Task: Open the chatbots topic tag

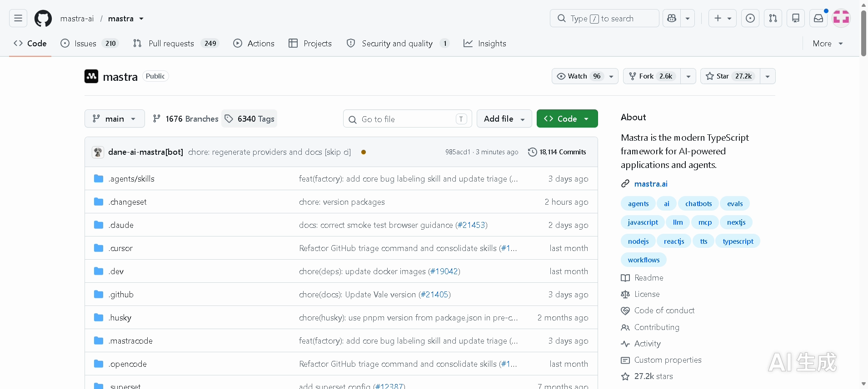Action: click(x=698, y=204)
